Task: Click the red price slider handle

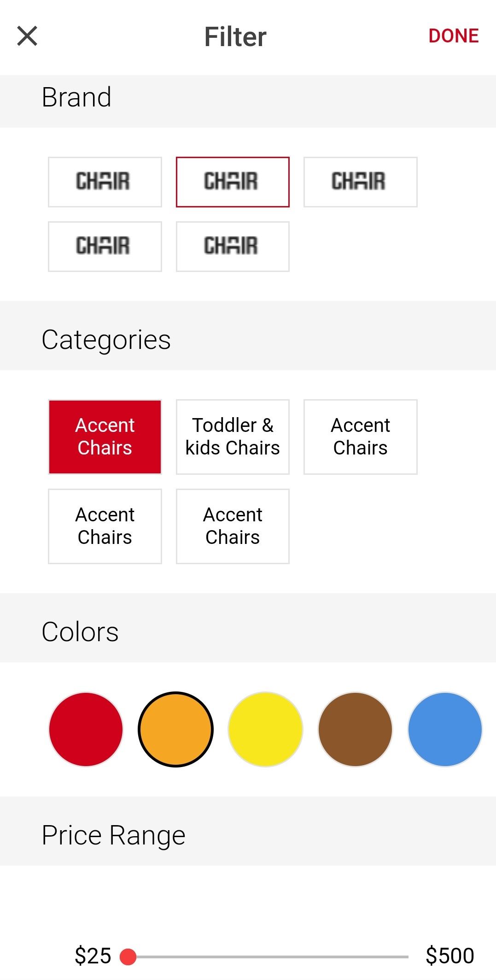Action: pyautogui.click(x=128, y=956)
